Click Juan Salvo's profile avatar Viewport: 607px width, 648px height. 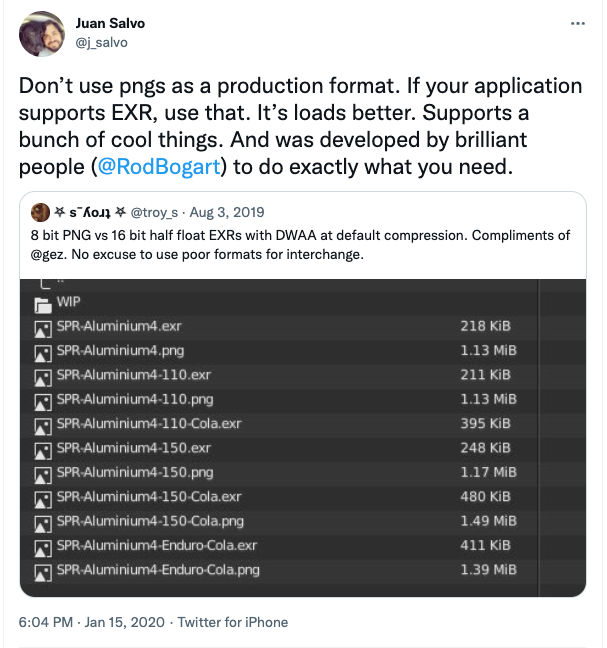pyautogui.click(x=44, y=33)
